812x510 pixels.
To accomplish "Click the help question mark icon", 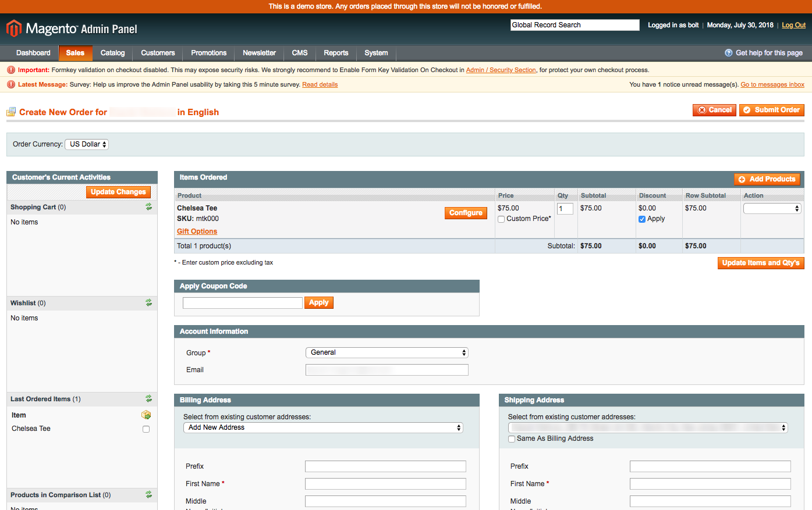I will (x=729, y=53).
